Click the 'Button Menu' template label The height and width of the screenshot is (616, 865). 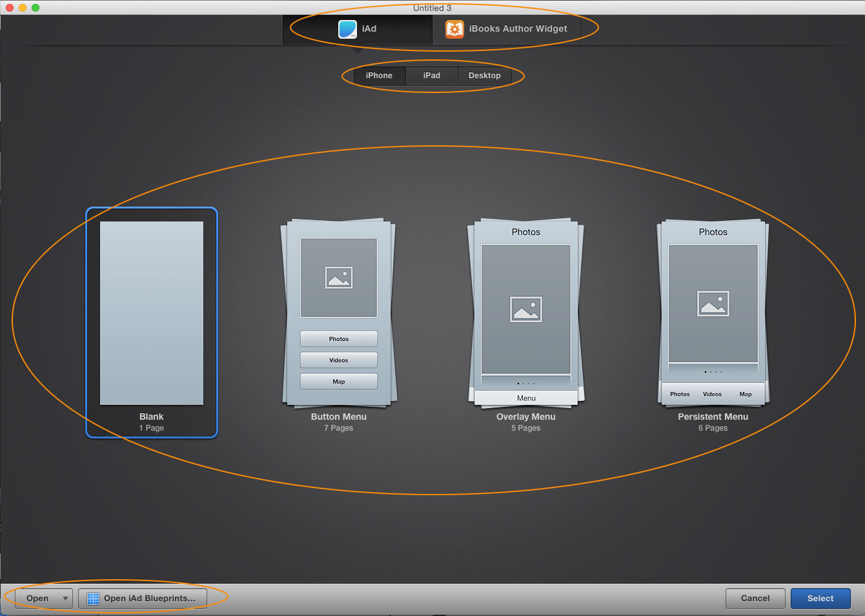pos(339,416)
